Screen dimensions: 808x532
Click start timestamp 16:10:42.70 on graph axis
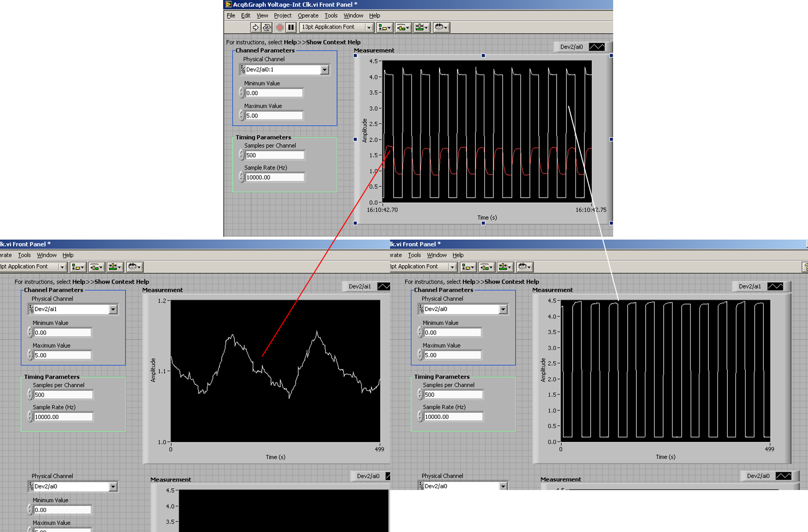click(382, 210)
